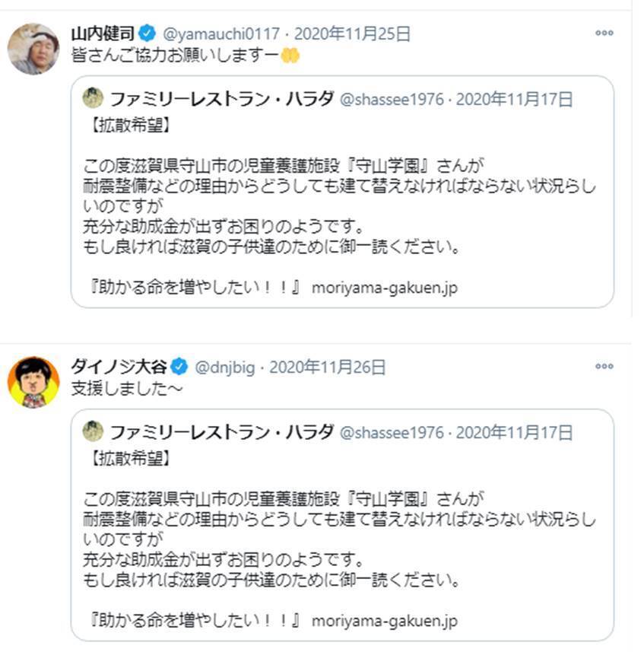Click ファミリーレストラン・ハラダ name in second quote
Screen dimensions: 644x652
coord(221,432)
